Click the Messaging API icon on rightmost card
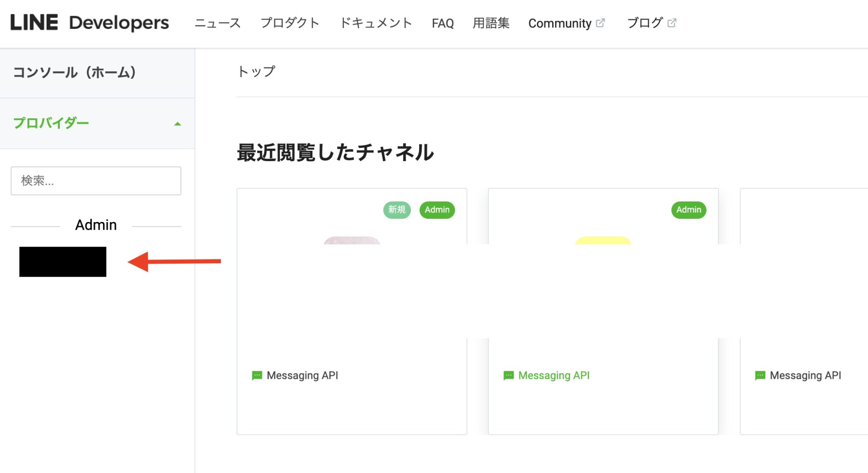This screenshot has height=473, width=868. pyautogui.click(x=759, y=375)
